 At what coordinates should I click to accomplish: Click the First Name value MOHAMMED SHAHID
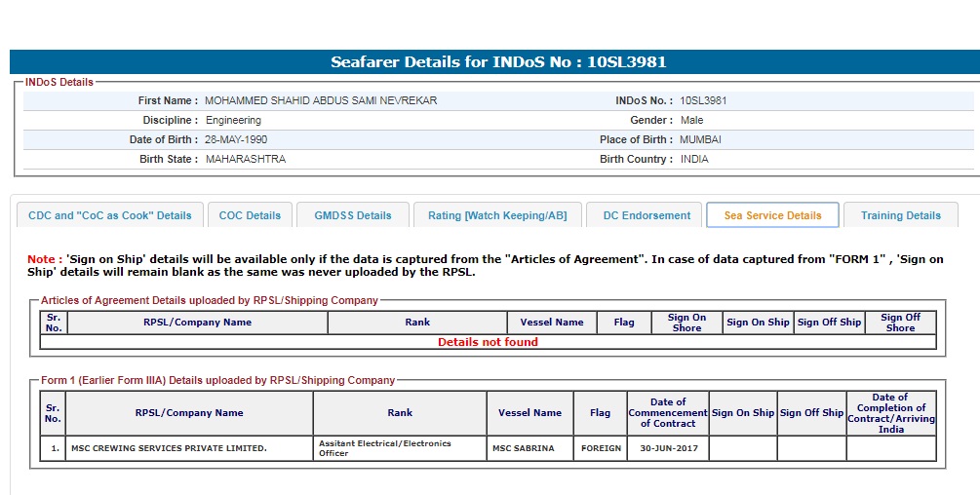click(x=320, y=100)
